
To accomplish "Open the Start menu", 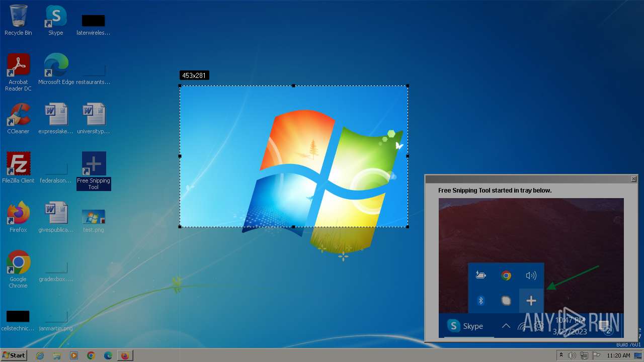I will click(14, 355).
